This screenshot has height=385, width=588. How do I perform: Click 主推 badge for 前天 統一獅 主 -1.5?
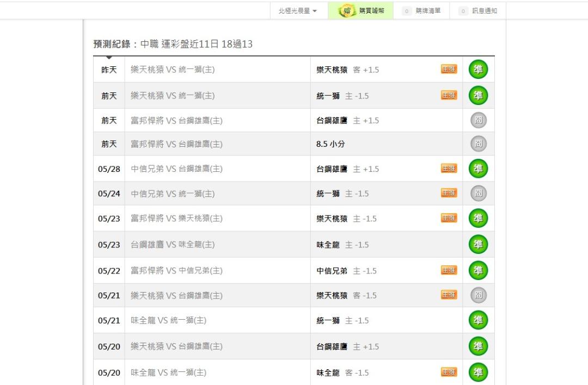(x=449, y=96)
